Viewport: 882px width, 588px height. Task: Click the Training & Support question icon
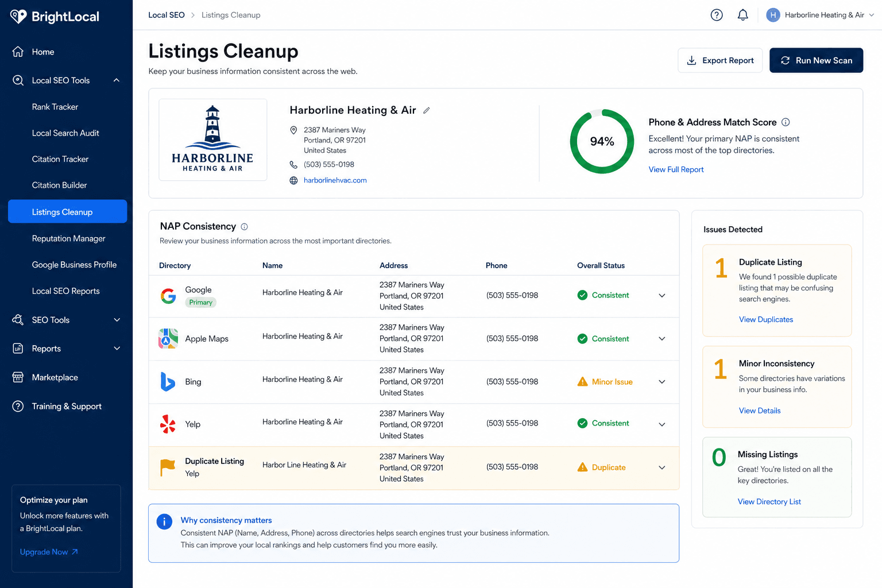tap(18, 406)
